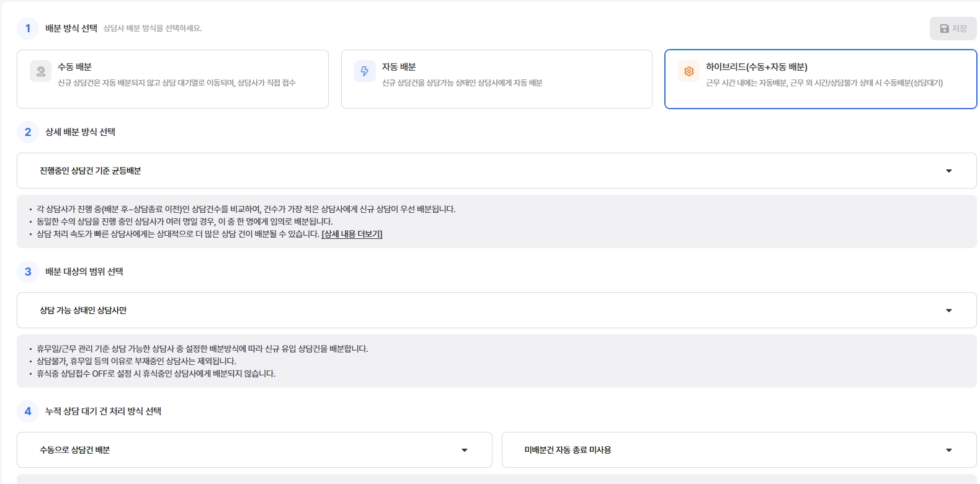Select the 수동 배분 option card
The width and height of the screenshot is (980, 484).
click(172, 79)
